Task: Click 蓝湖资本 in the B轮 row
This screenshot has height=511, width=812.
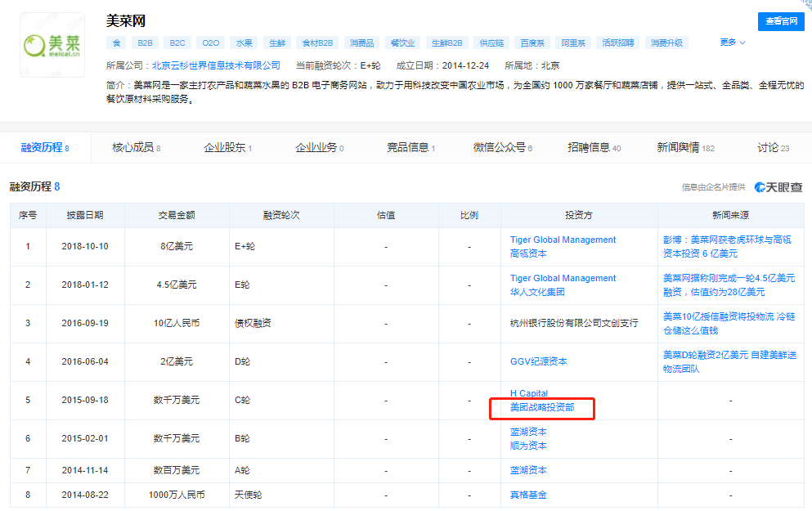Action: tap(528, 432)
